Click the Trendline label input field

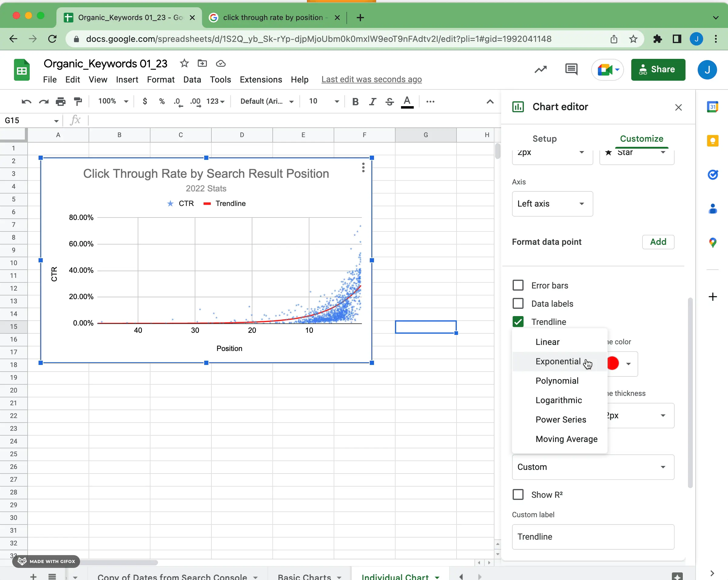592,537
